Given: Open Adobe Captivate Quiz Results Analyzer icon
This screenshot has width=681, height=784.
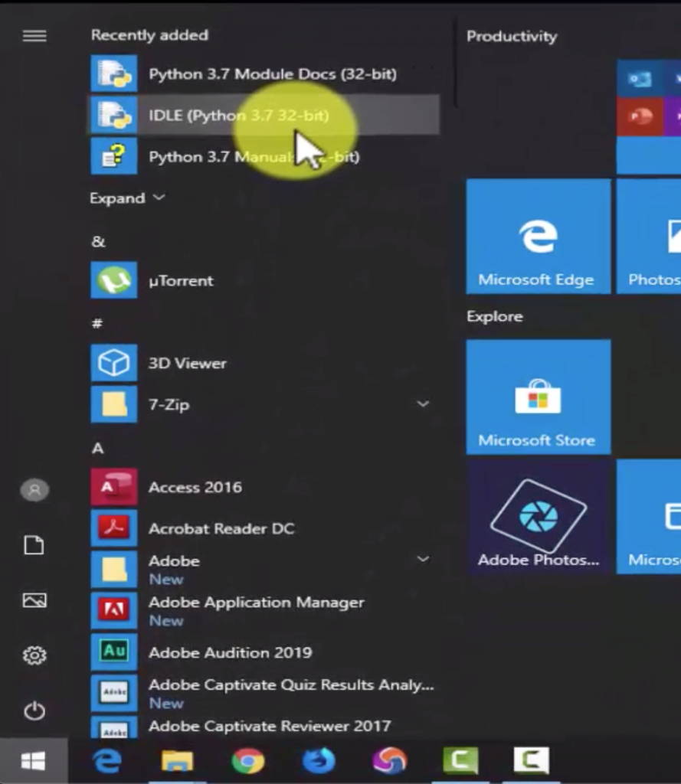Looking at the screenshot, I should tap(113, 693).
